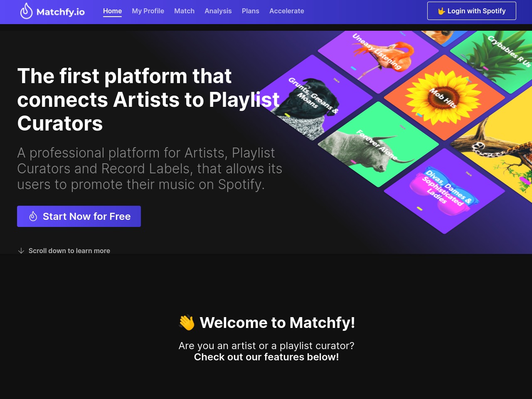Switch to the Analysis nav item
The height and width of the screenshot is (399, 532).
(x=218, y=11)
